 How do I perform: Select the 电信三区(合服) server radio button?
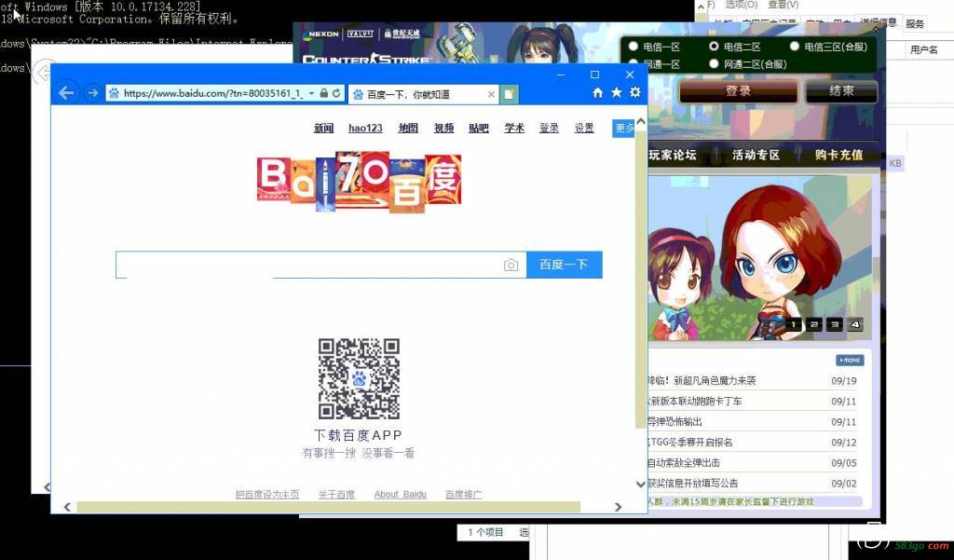[794, 47]
